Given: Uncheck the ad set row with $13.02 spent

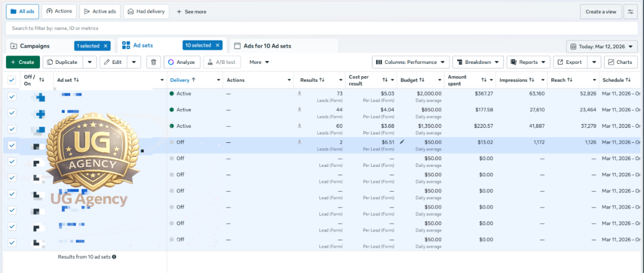Looking at the screenshot, I should point(12,145).
